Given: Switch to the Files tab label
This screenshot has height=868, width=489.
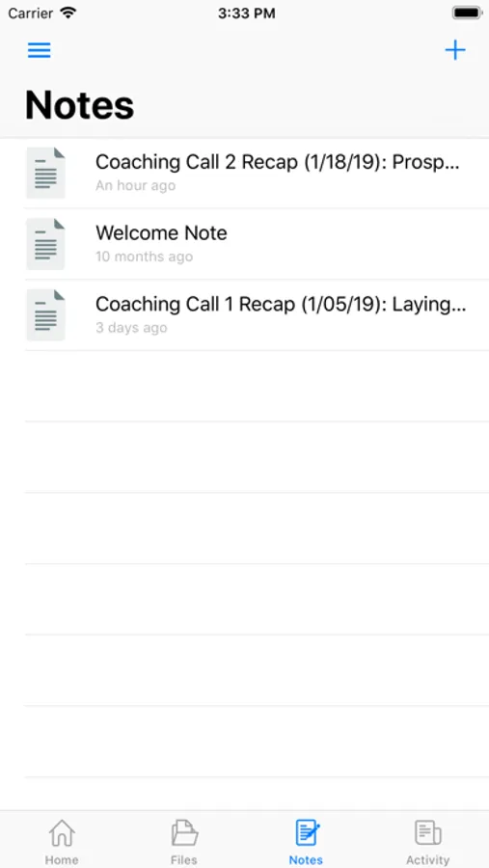Looking at the screenshot, I should click(x=184, y=859).
